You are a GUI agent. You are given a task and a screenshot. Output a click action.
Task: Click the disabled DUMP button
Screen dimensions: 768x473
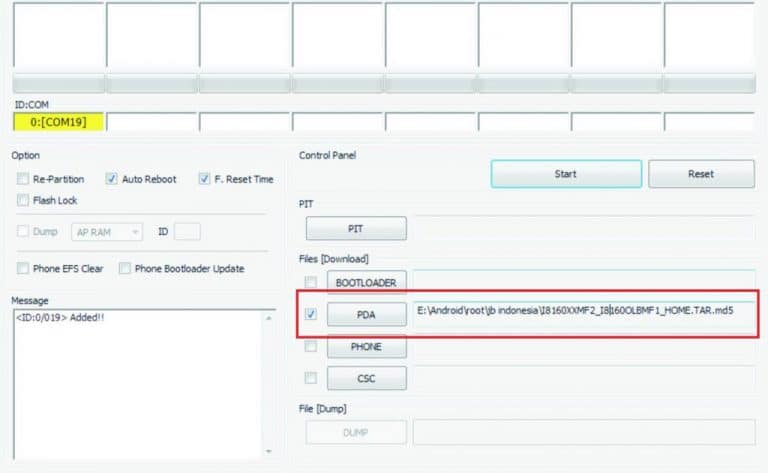pyautogui.click(x=356, y=432)
